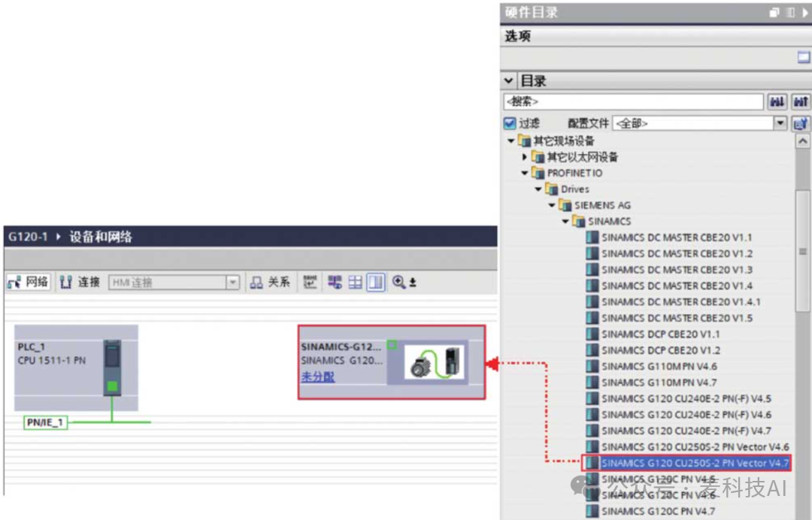Click the catalog search input field
Image resolution: width=812 pixels, height=520 pixels.
point(633,101)
